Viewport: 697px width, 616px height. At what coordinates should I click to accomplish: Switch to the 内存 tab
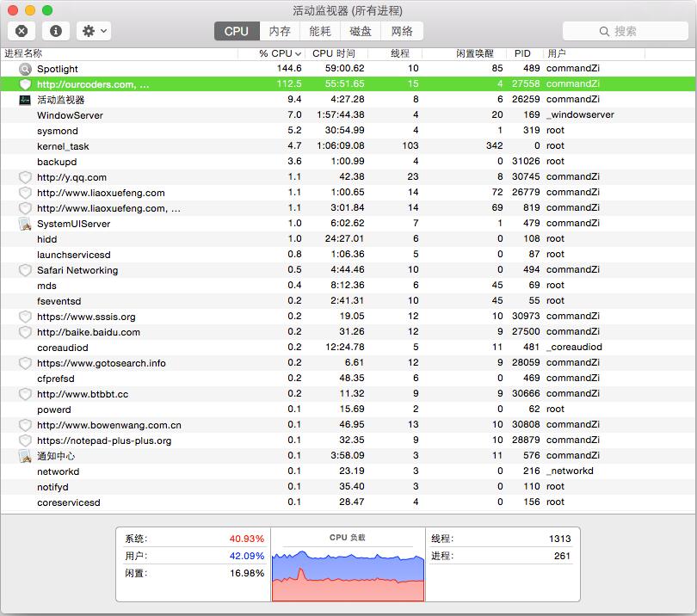[x=280, y=31]
